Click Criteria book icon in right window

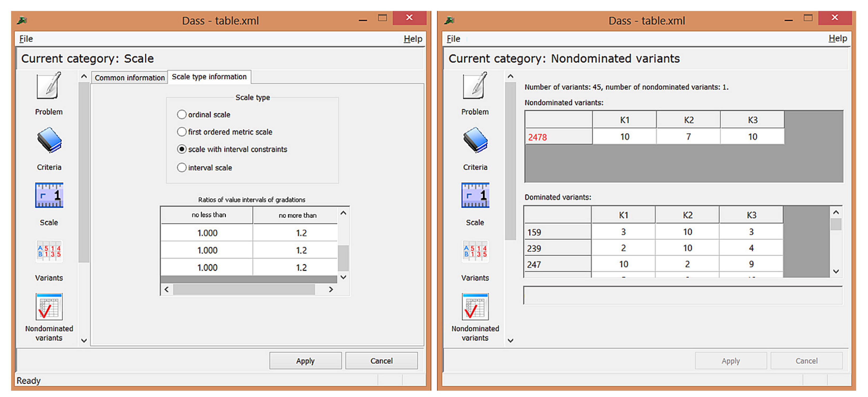pos(475,140)
